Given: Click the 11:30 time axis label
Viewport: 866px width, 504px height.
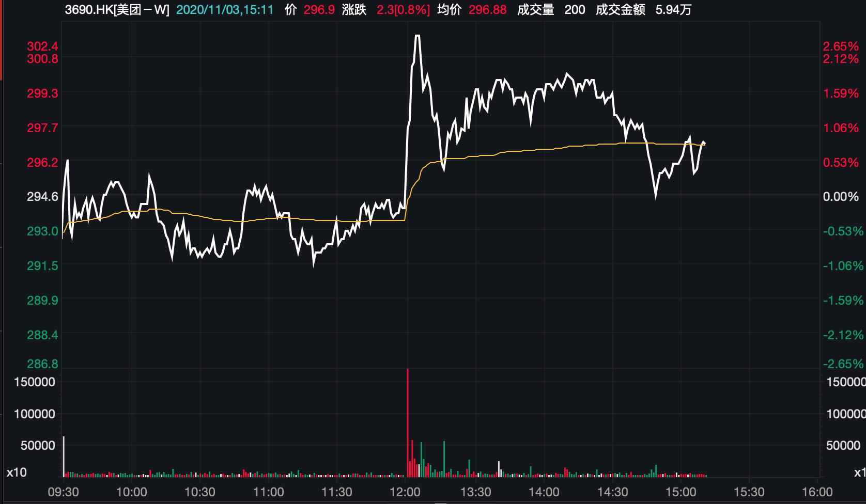Looking at the screenshot, I should pyautogui.click(x=337, y=492).
